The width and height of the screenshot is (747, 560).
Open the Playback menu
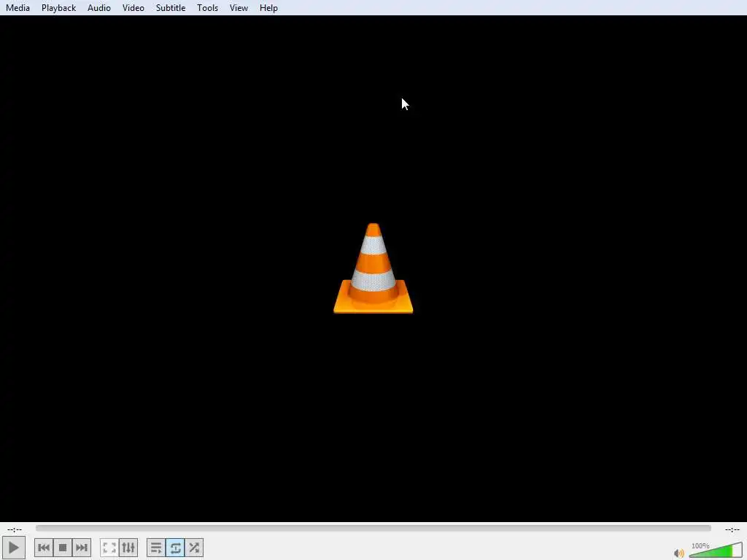point(58,7)
